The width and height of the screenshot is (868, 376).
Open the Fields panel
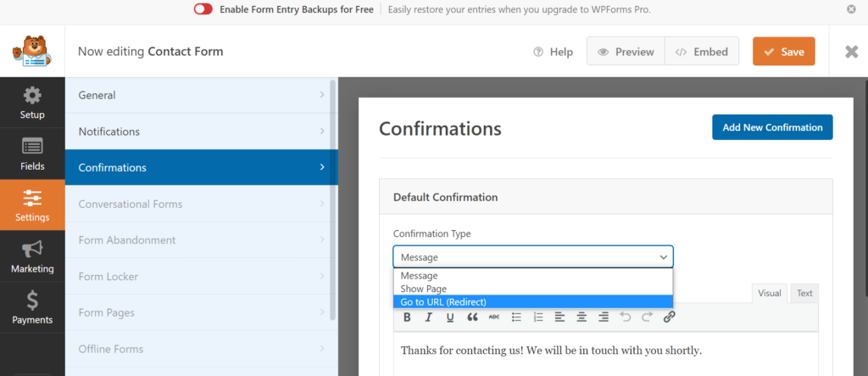pyautogui.click(x=32, y=154)
